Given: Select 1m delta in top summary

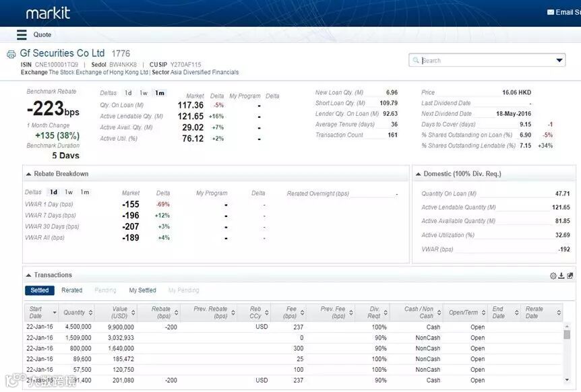Looking at the screenshot, I should click(x=160, y=93).
